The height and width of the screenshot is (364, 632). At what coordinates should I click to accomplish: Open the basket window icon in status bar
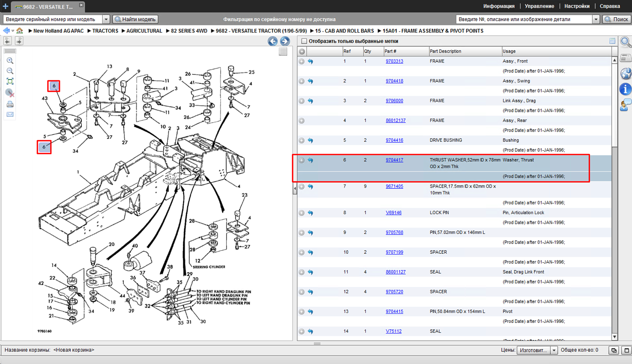[614, 350]
